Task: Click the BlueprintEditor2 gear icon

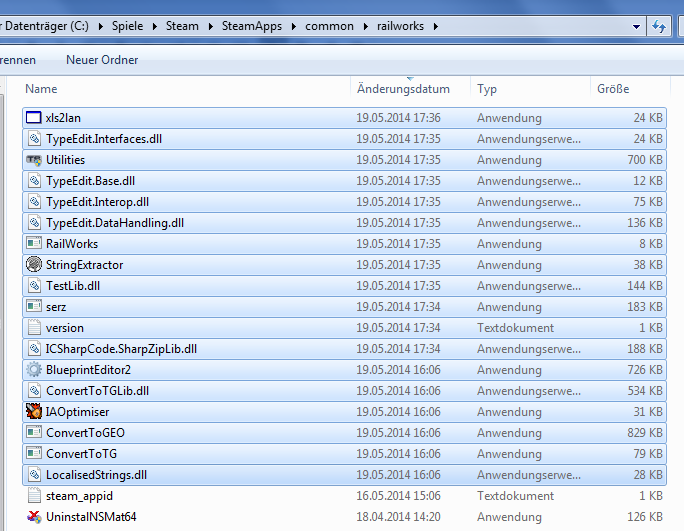Action: [x=34, y=370]
